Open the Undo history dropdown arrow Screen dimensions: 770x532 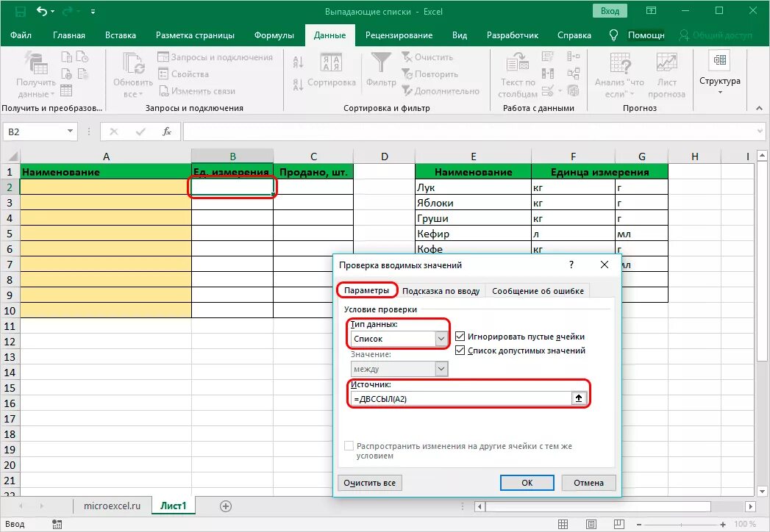click(x=52, y=11)
